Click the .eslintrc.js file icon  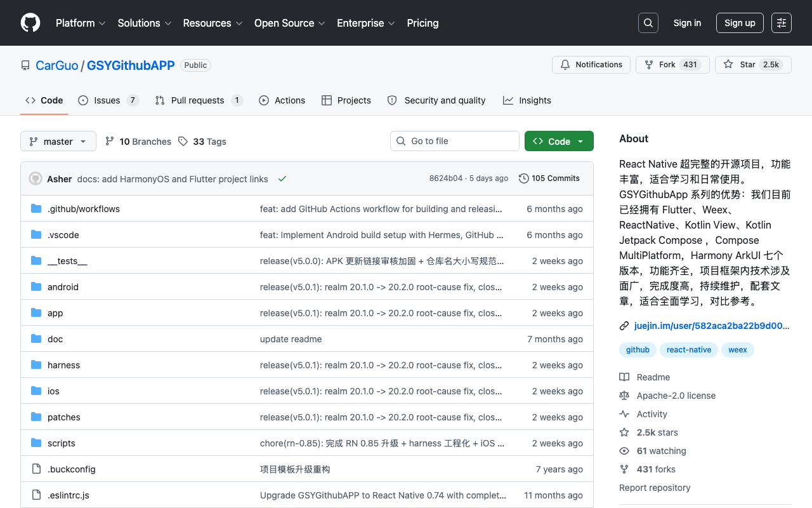coord(36,495)
